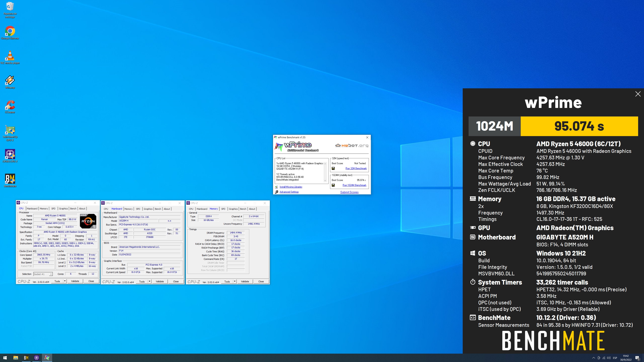Click BIOS Version field F14 in CPU-Z
This screenshot has height=362, width=644.
pyautogui.click(x=149, y=251)
